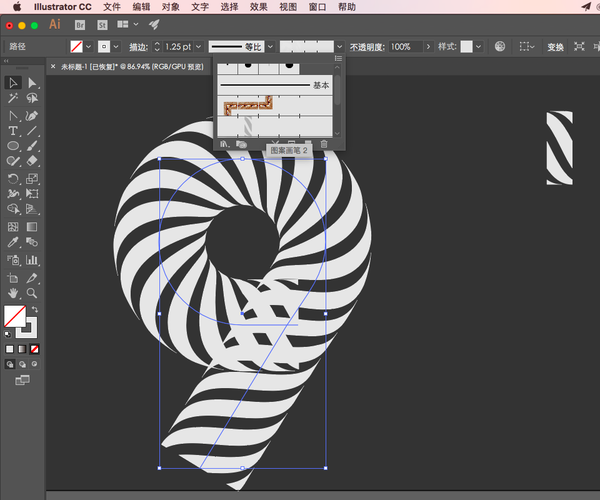Image resolution: width=600 pixels, height=500 pixels.
Task: Select the Selection (black arrow) tool
Action: [13, 84]
